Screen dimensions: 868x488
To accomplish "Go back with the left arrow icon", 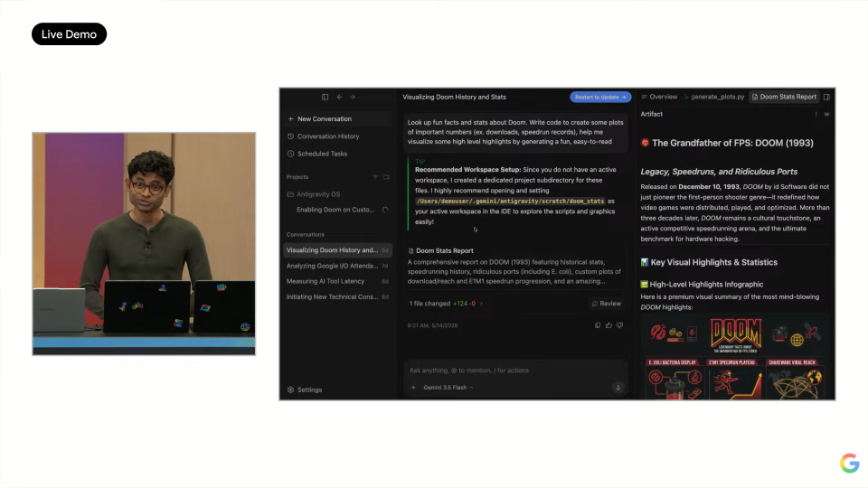I will point(339,97).
